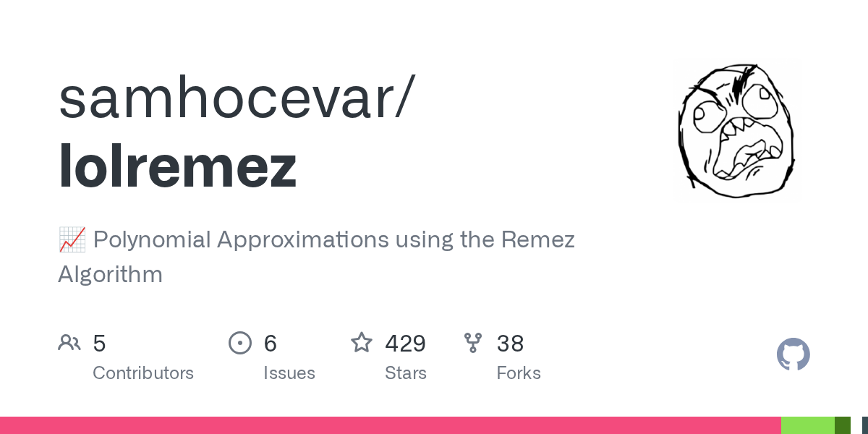Click the light green language bar segment
Screen dimensions: 868x434
click(808, 425)
